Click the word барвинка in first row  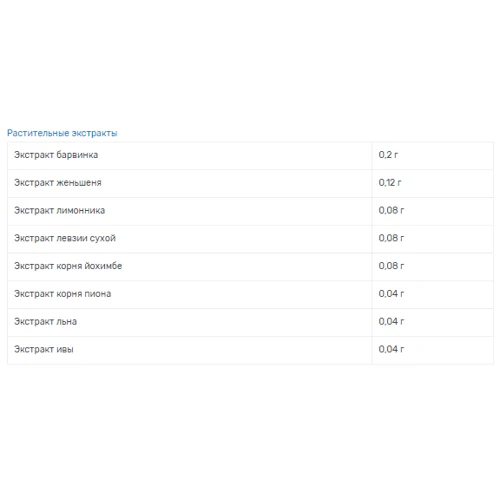coord(77,155)
